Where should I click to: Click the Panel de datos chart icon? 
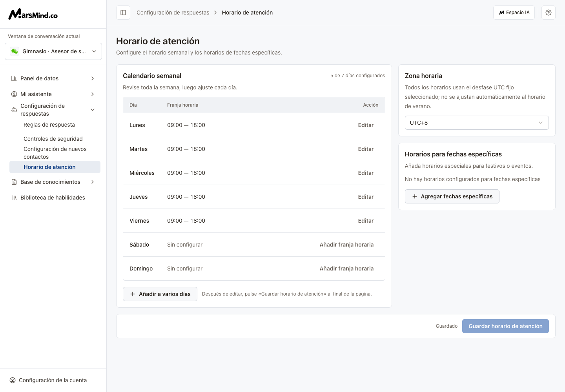click(x=14, y=78)
